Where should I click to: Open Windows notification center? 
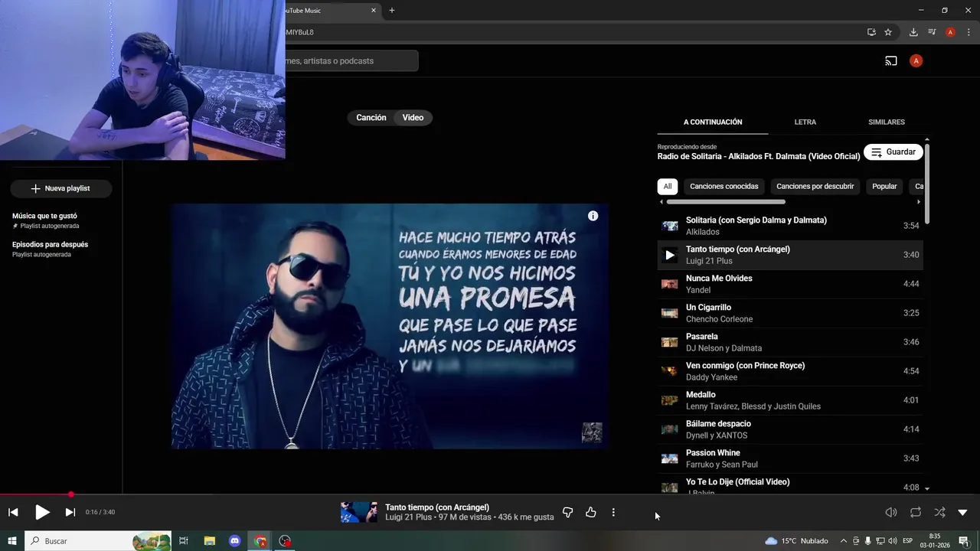[963, 541]
